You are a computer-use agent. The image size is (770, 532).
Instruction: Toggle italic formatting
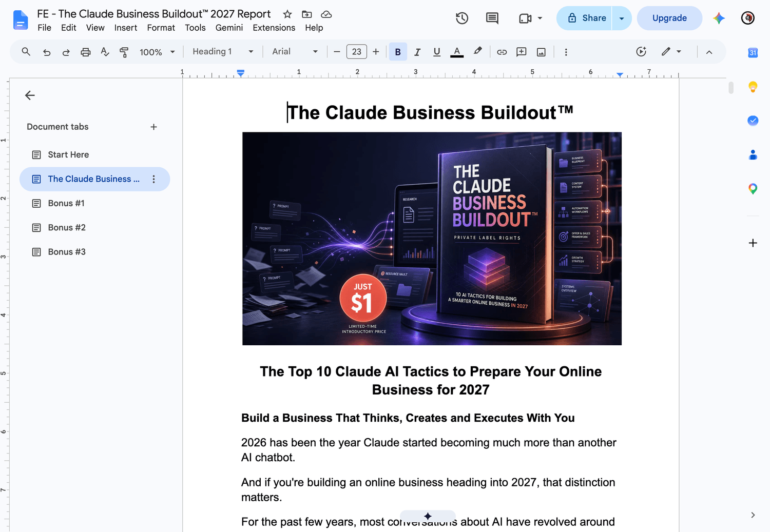coord(417,52)
